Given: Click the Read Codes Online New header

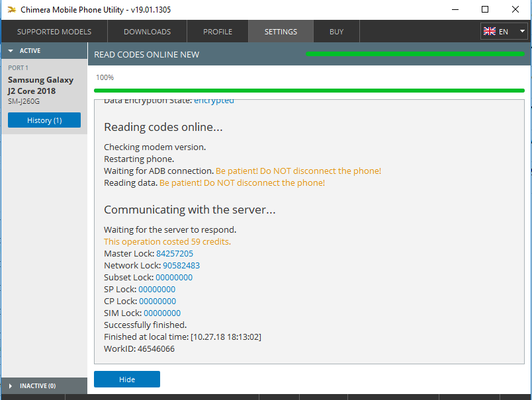Looking at the screenshot, I should point(147,55).
